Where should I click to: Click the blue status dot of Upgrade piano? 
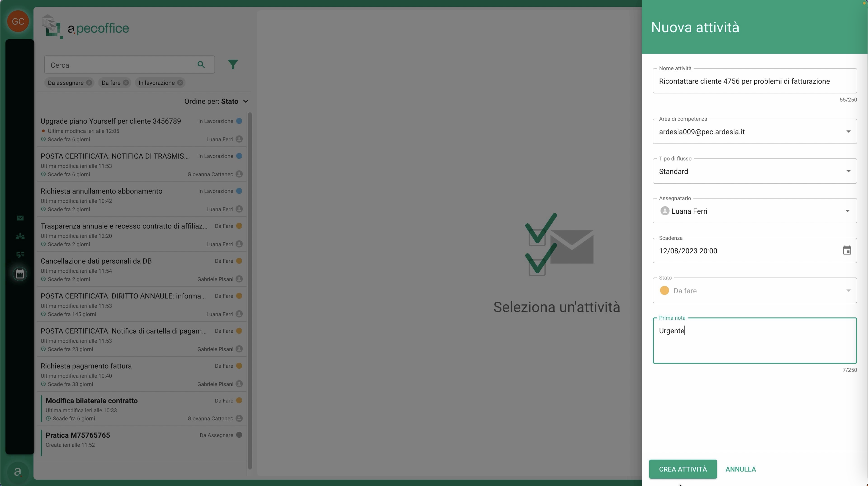pos(239,121)
